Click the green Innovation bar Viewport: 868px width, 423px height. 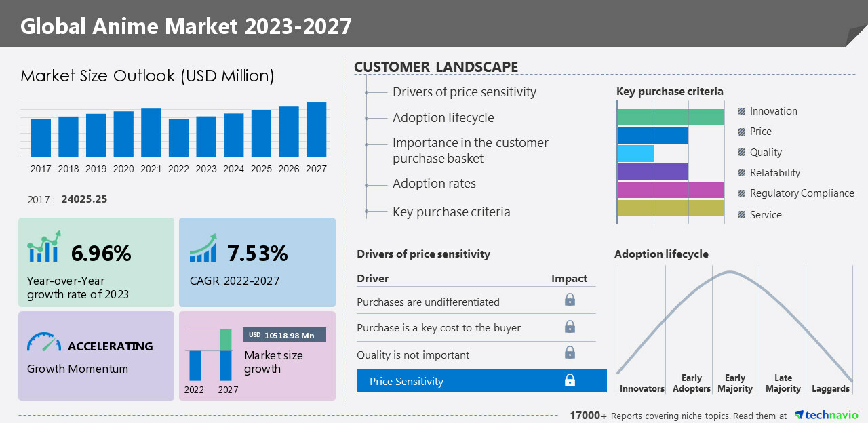670,117
